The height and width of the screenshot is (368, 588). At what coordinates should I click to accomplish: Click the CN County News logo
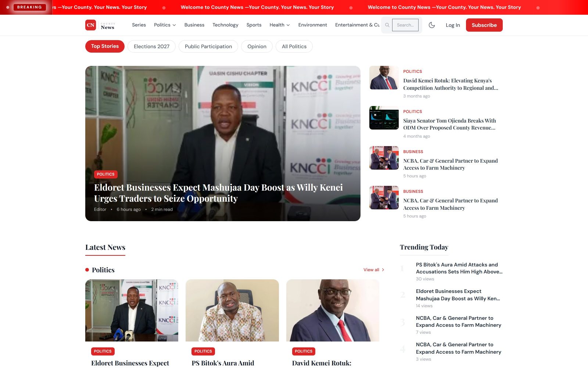pyautogui.click(x=100, y=25)
